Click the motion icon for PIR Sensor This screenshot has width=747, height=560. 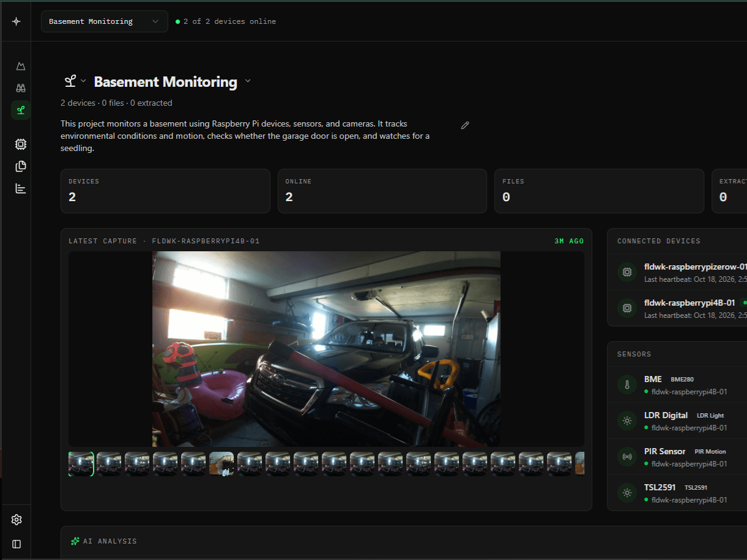coord(627,457)
